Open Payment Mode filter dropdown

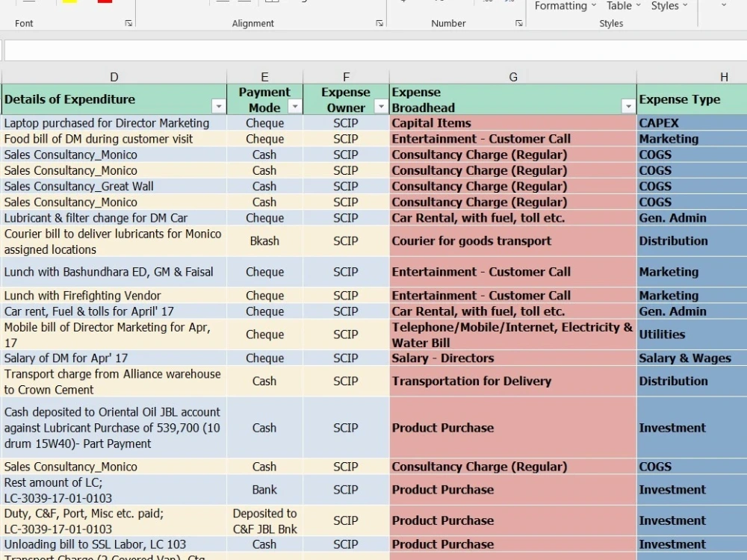[x=295, y=107]
